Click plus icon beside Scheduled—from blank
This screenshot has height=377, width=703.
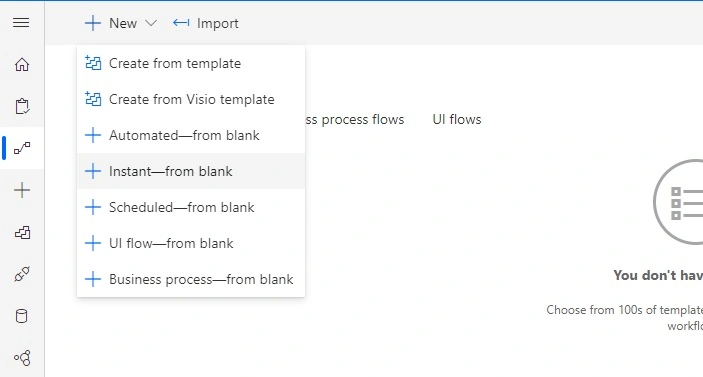coord(93,207)
